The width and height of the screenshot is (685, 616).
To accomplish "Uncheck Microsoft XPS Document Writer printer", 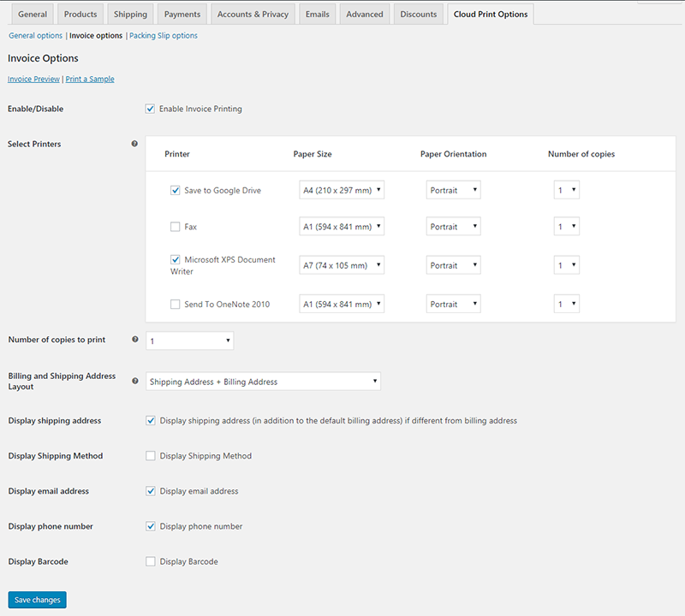I will (176, 260).
